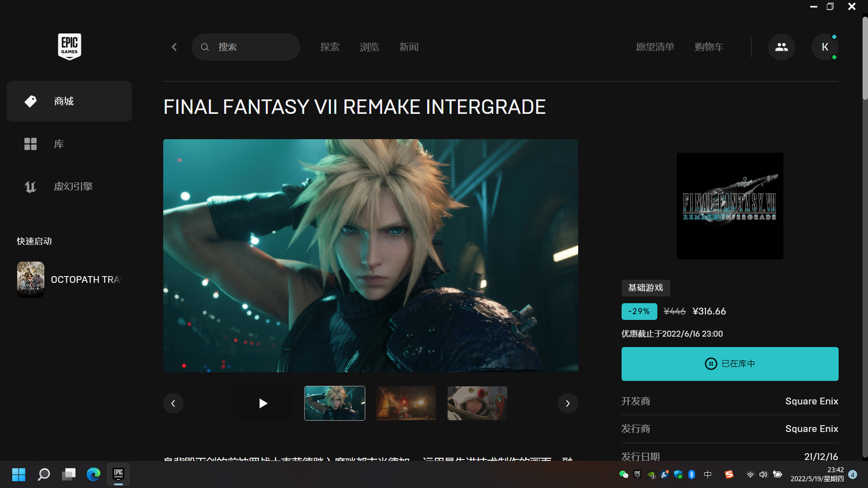Open the 商城 store section
Screen dimensions: 868x488
(x=69, y=101)
